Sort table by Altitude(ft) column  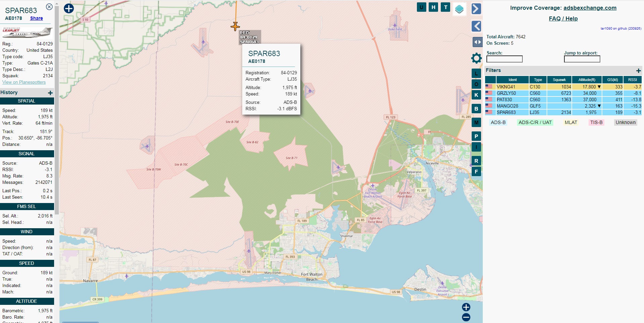(587, 80)
